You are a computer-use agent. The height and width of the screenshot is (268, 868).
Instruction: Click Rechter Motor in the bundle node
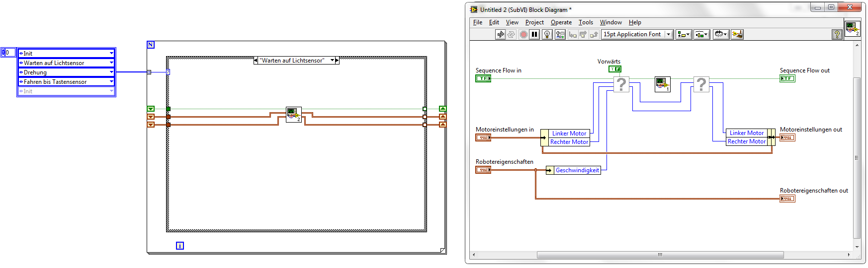(747, 141)
